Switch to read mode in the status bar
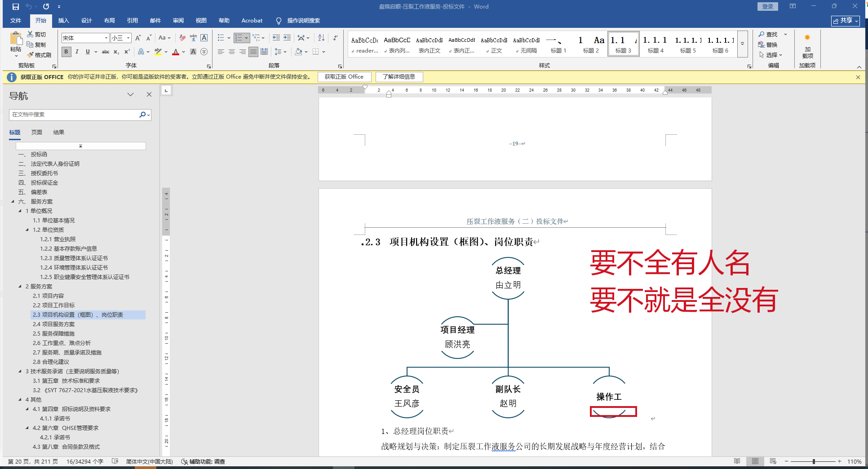This screenshot has height=469, width=868. (737, 461)
